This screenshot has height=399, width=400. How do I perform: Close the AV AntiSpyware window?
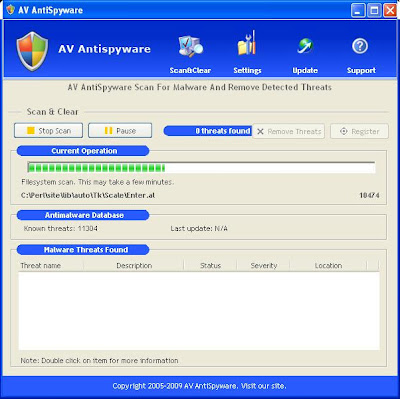point(390,10)
